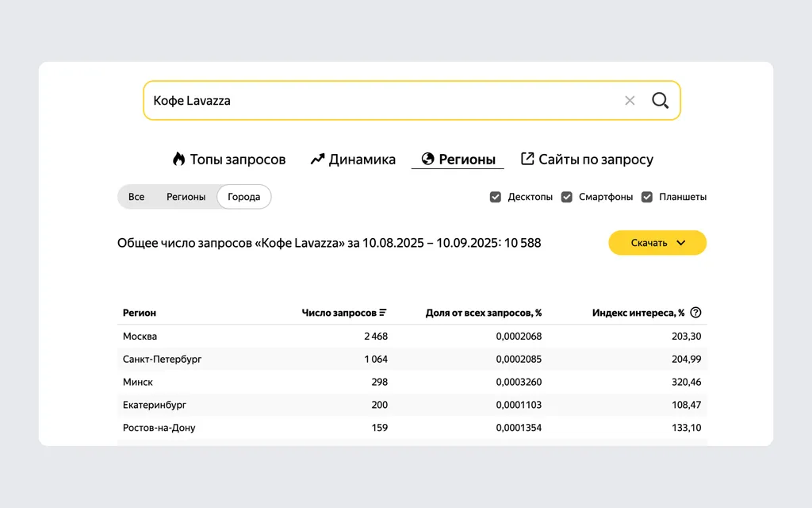The width and height of the screenshot is (812, 508).
Task: Click the external link icon beside Сайты по запросу
Action: click(527, 159)
